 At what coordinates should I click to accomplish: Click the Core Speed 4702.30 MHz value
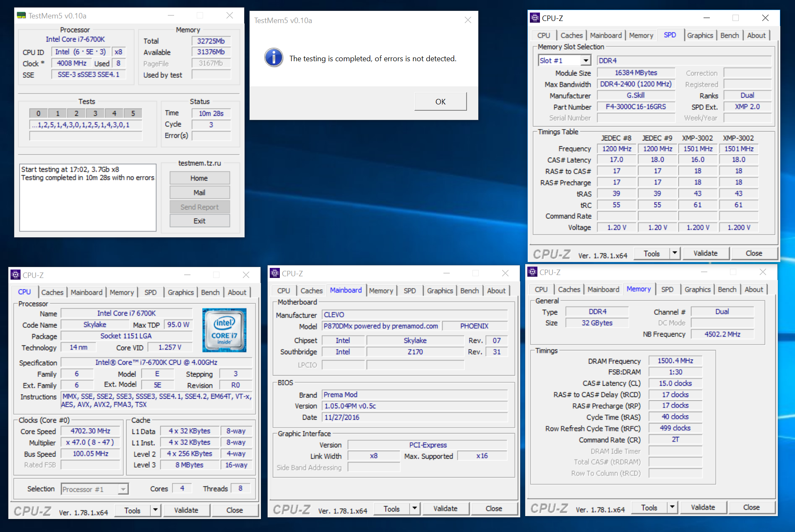[91, 431]
